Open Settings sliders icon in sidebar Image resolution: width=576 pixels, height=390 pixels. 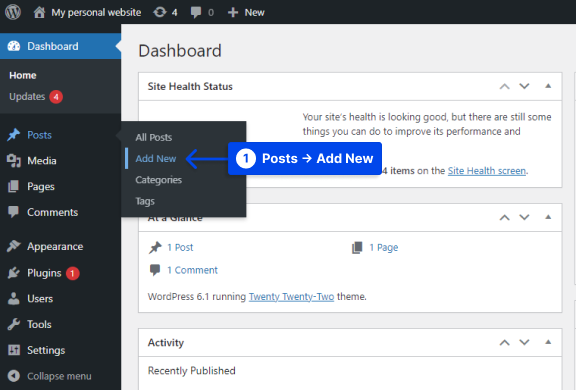(x=14, y=350)
